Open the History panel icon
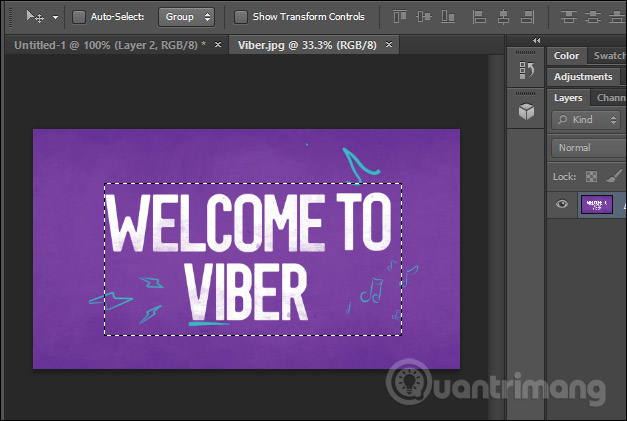Screen dimensions: 627x421 point(526,70)
